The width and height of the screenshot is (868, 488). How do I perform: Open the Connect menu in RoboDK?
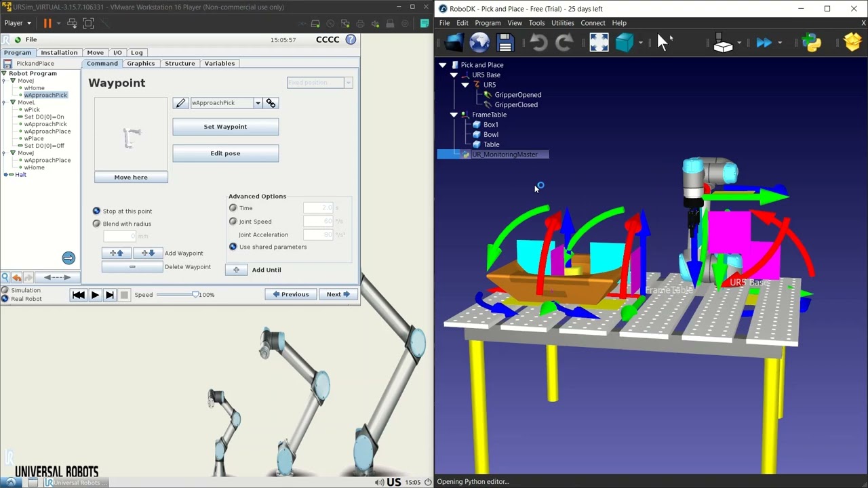click(593, 23)
